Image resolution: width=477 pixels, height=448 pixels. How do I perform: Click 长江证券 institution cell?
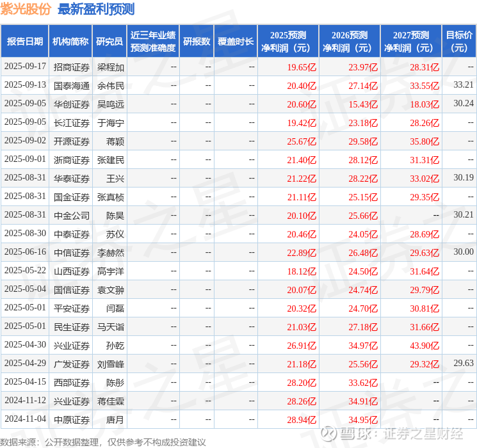(x=72, y=123)
